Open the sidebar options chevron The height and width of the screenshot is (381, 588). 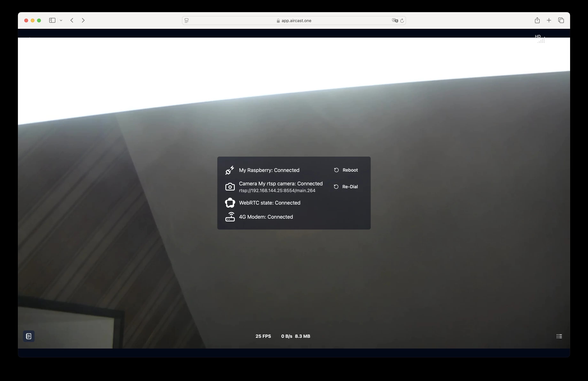61,20
